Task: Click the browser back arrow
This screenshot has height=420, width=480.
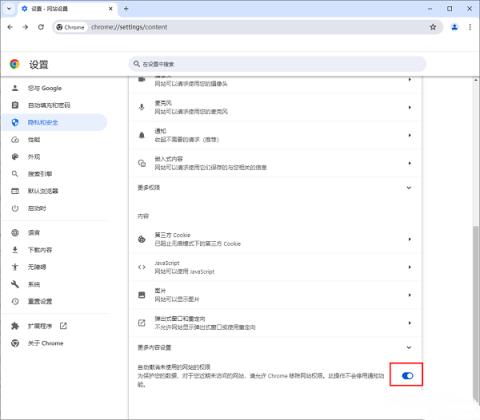Action: pyautogui.click(x=10, y=27)
